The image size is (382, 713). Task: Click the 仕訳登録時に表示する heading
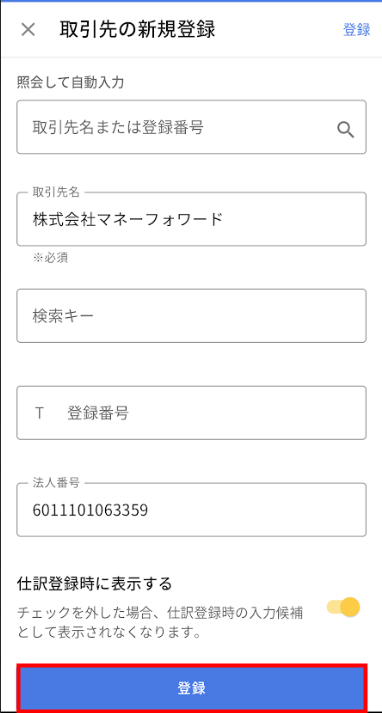pyautogui.click(x=95, y=583)
